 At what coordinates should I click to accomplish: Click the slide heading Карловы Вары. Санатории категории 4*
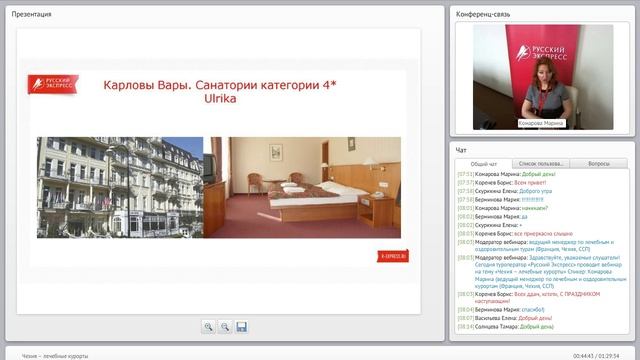click(220, 85)
